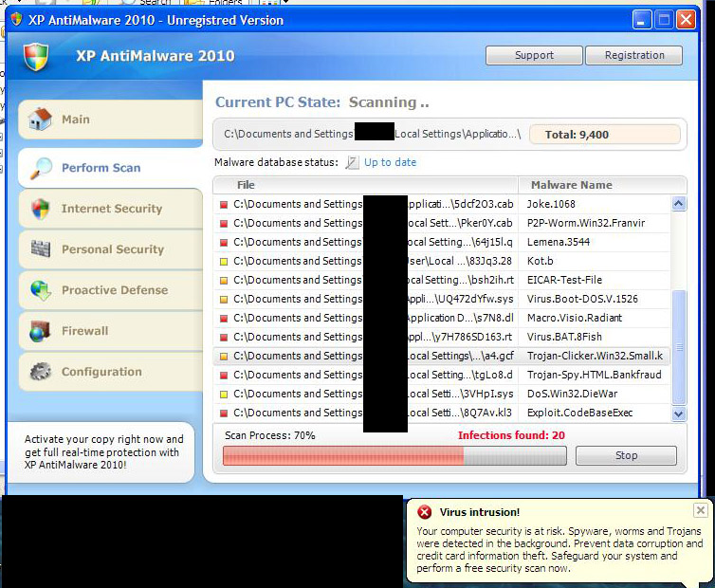This screenshot has height=588, width=715.
Task: Click yellow icon for DoS.Win32.DieWar row
Action: pos(224,395)
